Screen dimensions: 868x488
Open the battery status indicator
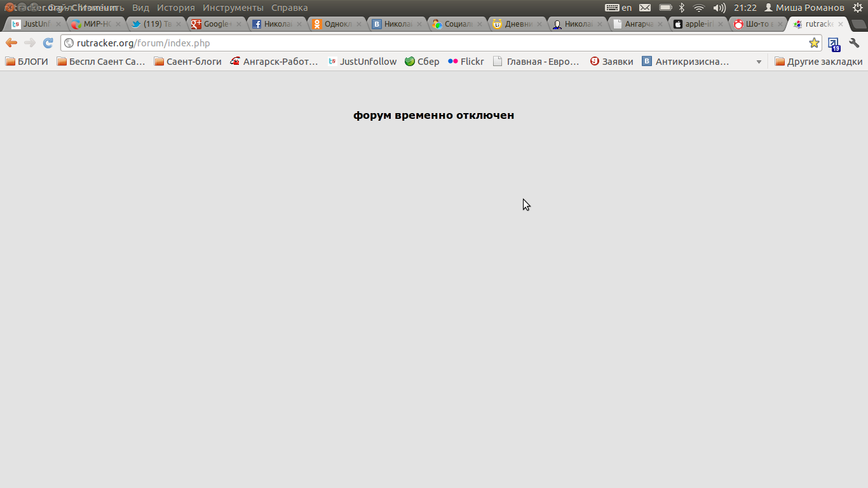(665, 8)
